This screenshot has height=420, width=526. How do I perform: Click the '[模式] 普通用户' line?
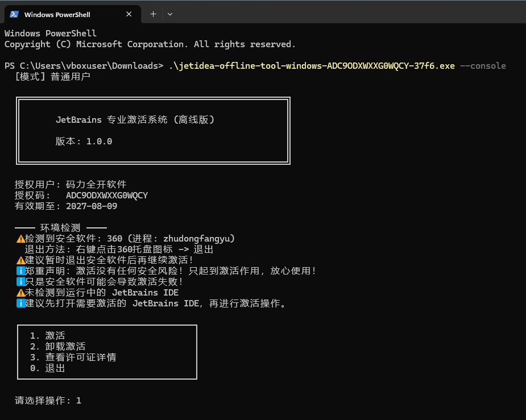(52, 76)
